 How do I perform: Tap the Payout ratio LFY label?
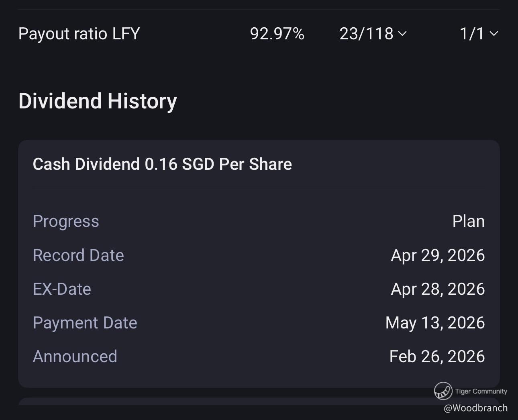pyautogui.click(x=79, y=34)
